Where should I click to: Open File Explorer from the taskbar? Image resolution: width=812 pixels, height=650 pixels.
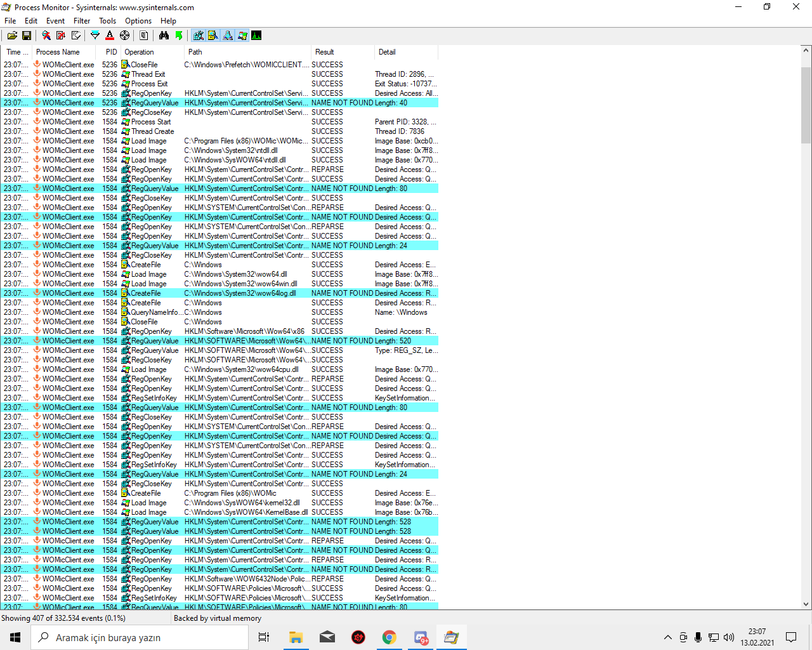(x=296, y=637)
